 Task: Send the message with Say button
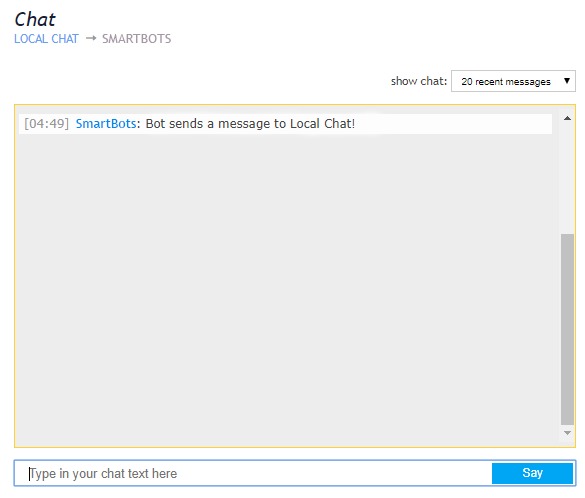pos(532,473)
